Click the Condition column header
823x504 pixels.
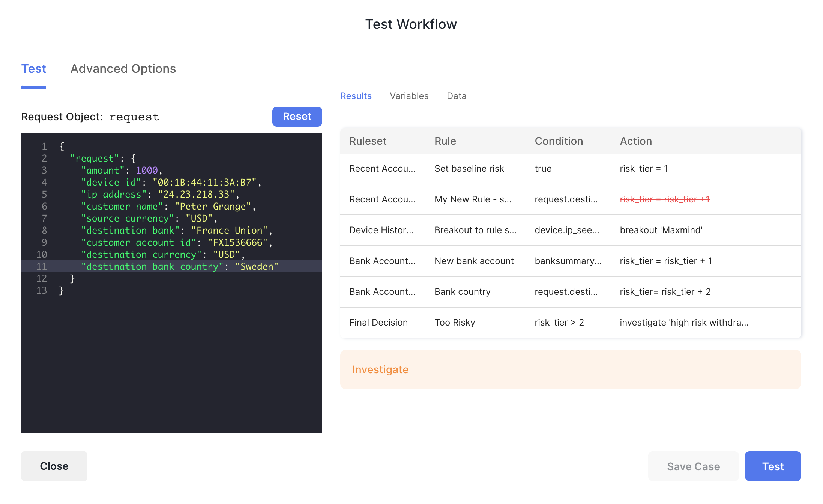pos(558,141)
